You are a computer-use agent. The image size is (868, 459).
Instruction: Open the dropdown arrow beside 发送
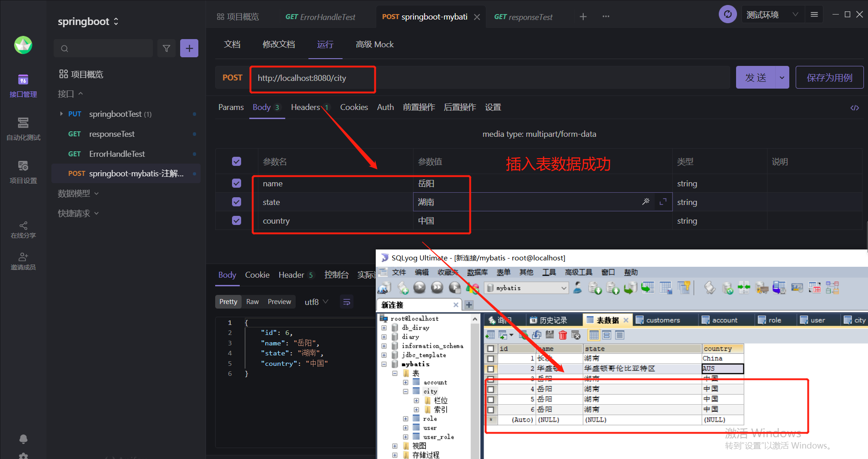[x=782, y=77]
